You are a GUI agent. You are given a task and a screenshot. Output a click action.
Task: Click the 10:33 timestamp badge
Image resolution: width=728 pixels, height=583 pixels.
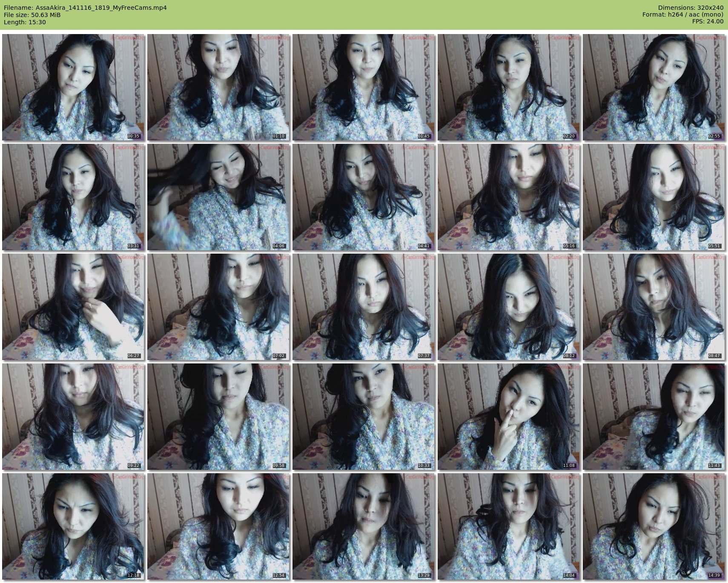click(x=424, y=466)
